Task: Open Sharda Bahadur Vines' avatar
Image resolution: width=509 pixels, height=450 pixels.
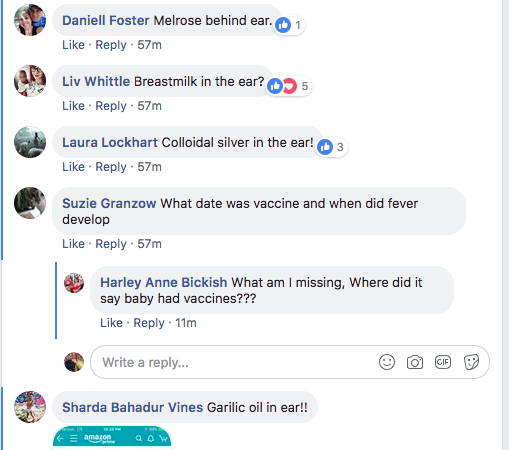Action: [30, 407]
